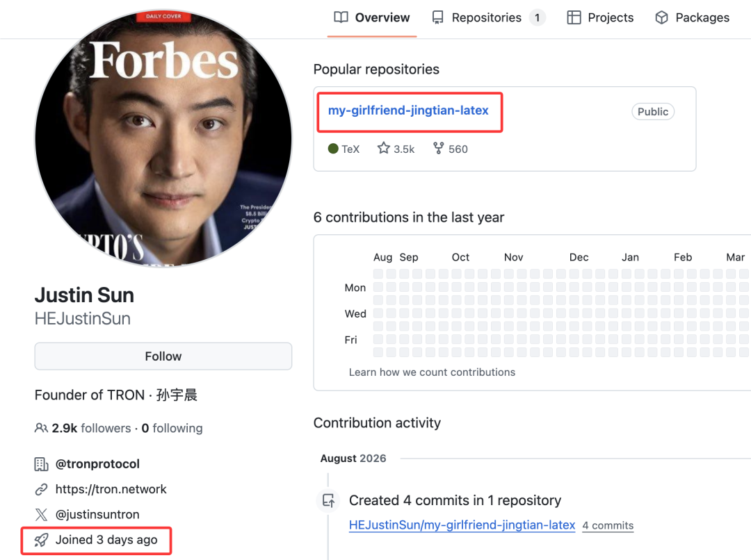
Task: Click the table icon beside Projects
Action: (574, 17)
